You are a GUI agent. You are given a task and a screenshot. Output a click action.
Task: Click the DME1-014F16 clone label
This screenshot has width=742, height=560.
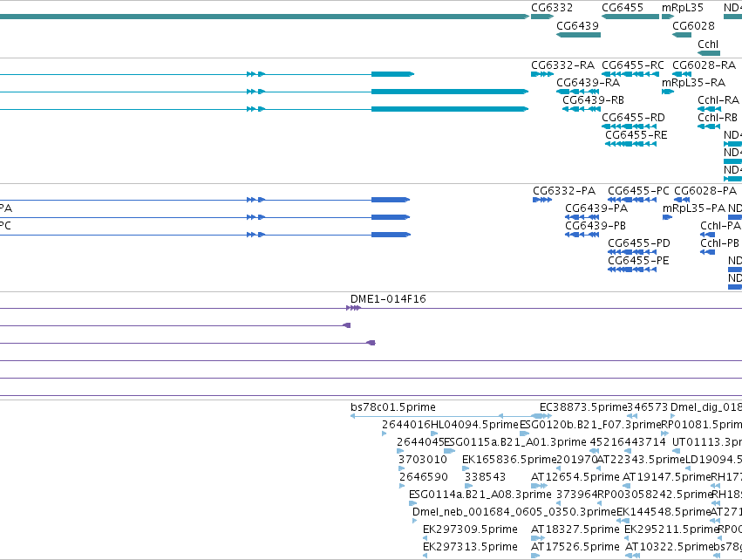pyautogui.click(x=388, y=298)
